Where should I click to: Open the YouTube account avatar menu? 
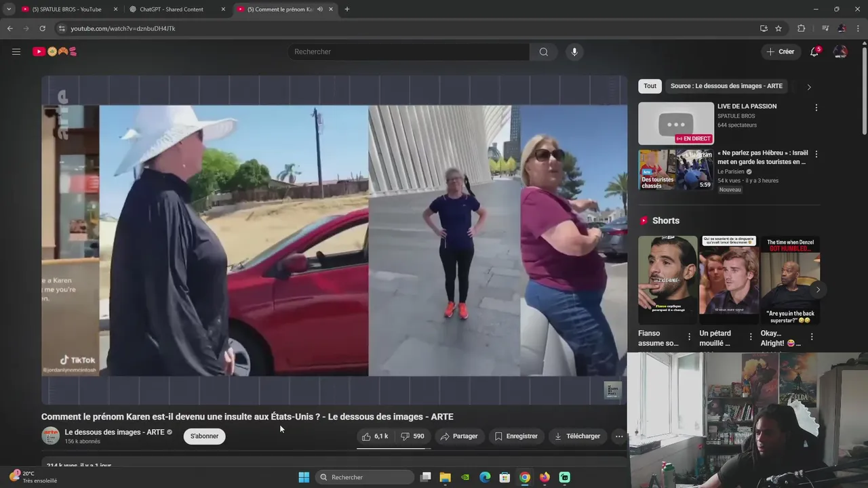pos(840,52)
